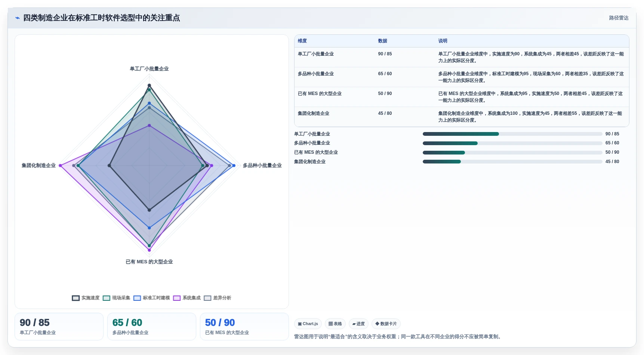The width and height of the screenshot is (644, 355).
Task: Select table row 已有 MES 的大型企业
Action: [462, 97]
